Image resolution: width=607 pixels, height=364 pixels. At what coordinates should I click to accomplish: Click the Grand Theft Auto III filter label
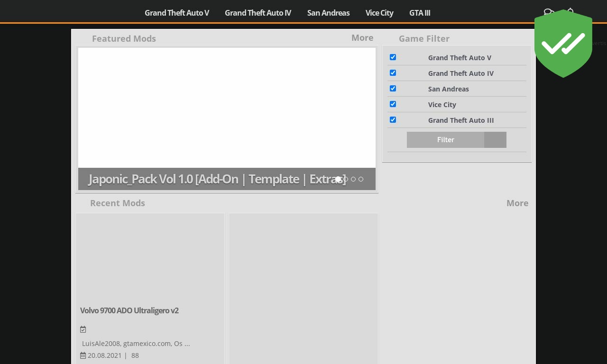coord(461,120)
